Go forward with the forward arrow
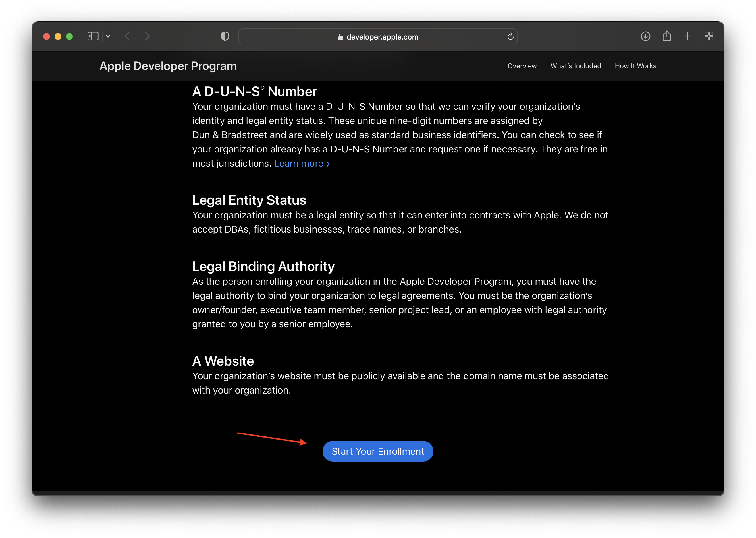 coord(148,36)
